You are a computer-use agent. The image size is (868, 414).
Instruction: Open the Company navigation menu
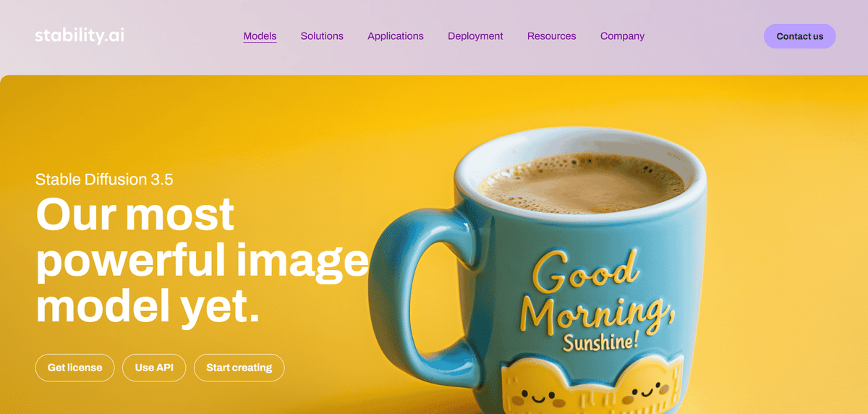[x=622, y=36]
